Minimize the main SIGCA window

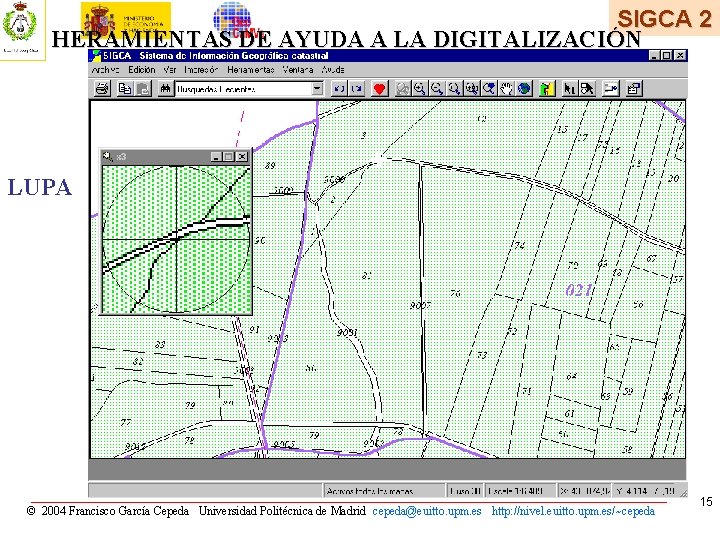pos(655,56)
